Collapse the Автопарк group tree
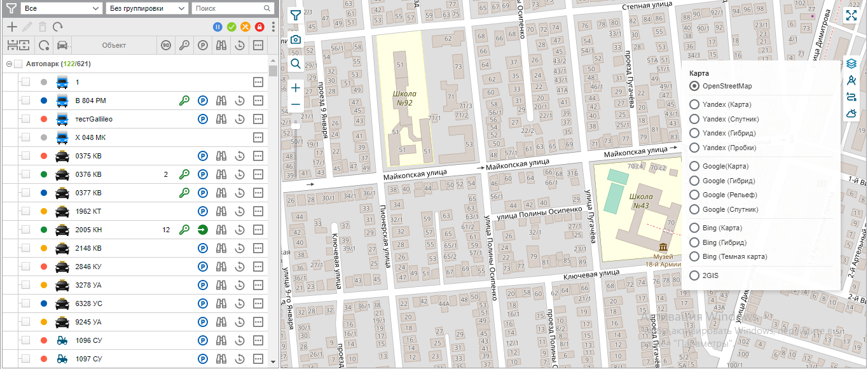The height and width of the screenshot is (369, 868). click(x=9, y=64)
